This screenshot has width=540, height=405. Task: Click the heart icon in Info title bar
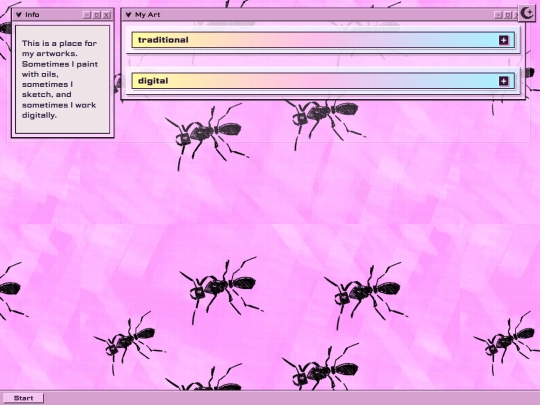click(x=19, y=15)
